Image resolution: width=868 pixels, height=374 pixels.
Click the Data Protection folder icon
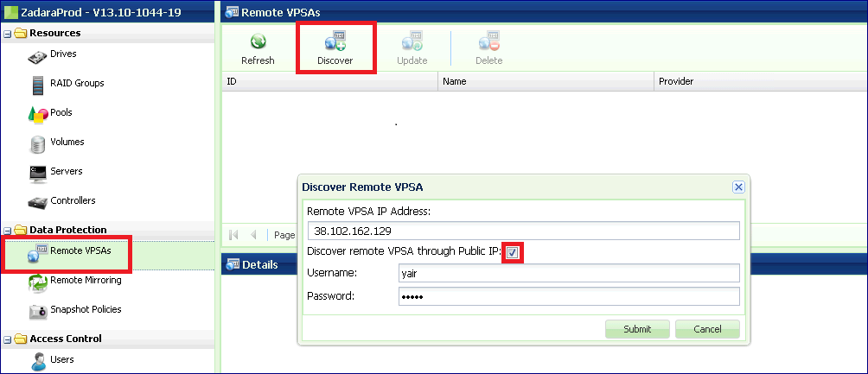21,230
